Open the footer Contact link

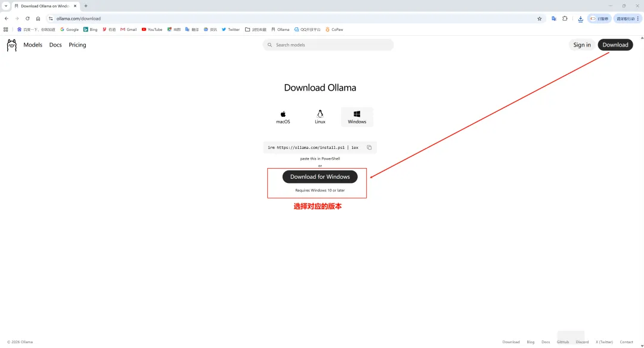click(x=626, y=342)
